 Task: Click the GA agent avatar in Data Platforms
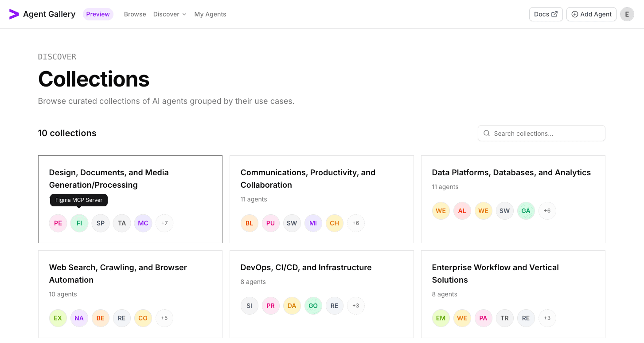[x=526, y=211]
